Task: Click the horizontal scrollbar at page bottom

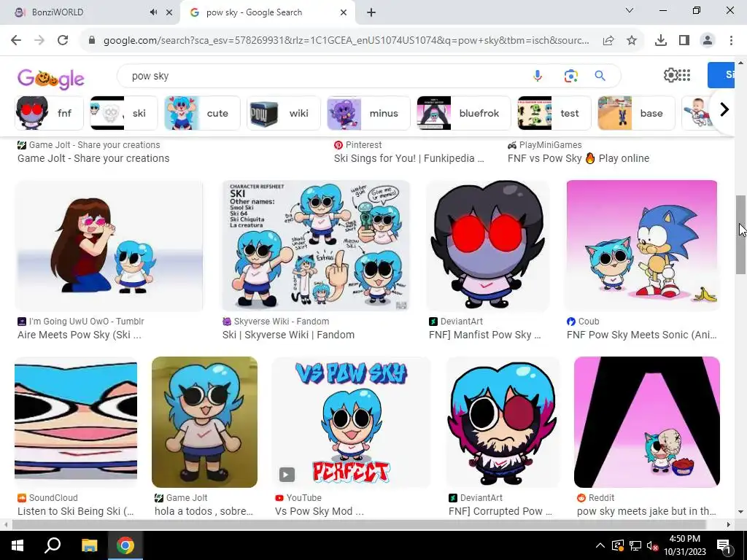Action: coord(359,525)
